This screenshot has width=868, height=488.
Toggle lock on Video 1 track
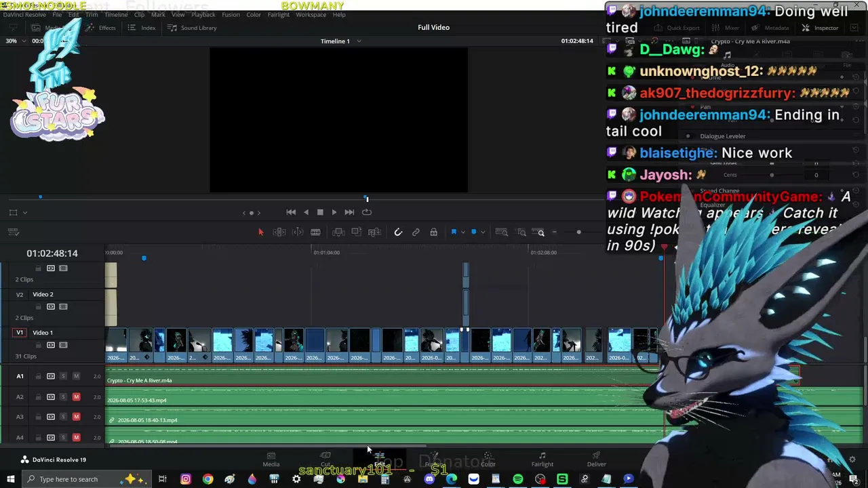pos(38,345)
